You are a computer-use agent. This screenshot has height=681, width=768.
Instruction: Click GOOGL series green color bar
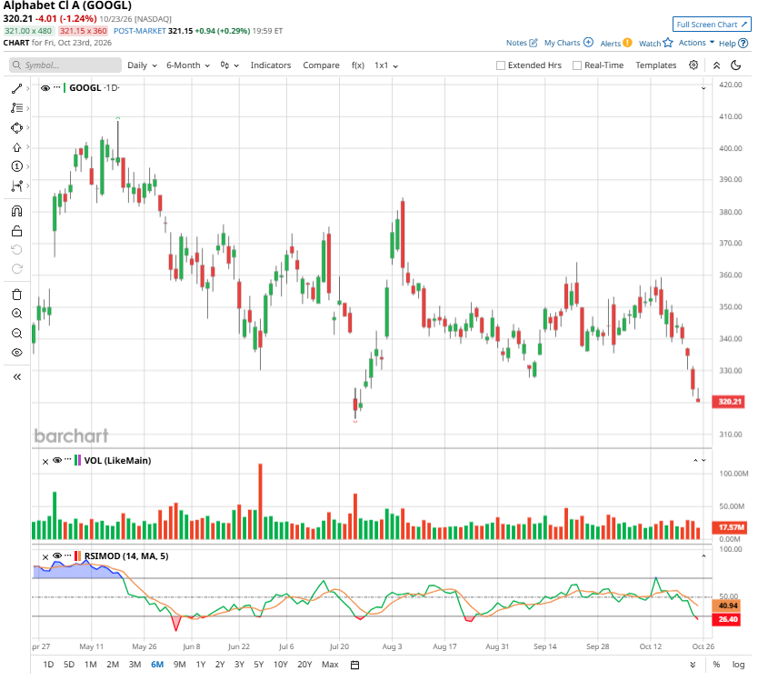click(x=65, y=88)
